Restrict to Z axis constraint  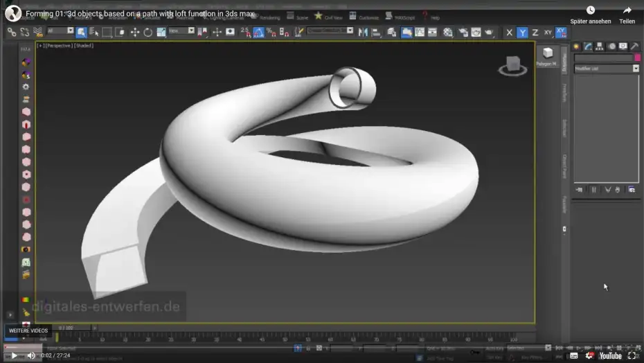pyautogui.click(x=535, y=33)
